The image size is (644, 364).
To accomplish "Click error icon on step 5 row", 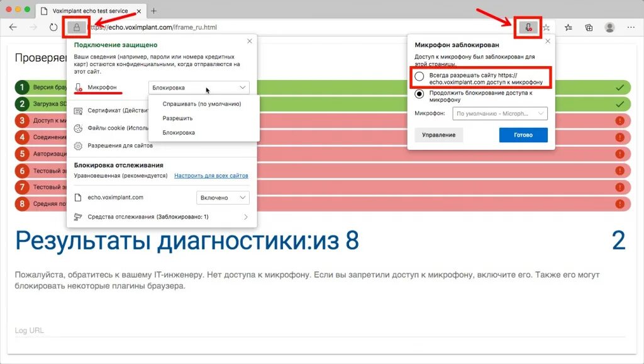I will tap(619, 154).
